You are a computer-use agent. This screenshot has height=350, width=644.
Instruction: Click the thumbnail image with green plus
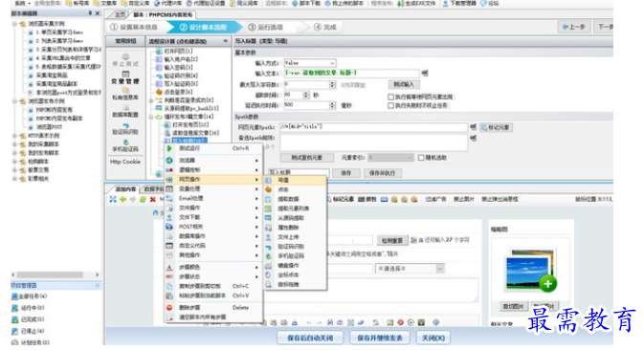point(531,271)
